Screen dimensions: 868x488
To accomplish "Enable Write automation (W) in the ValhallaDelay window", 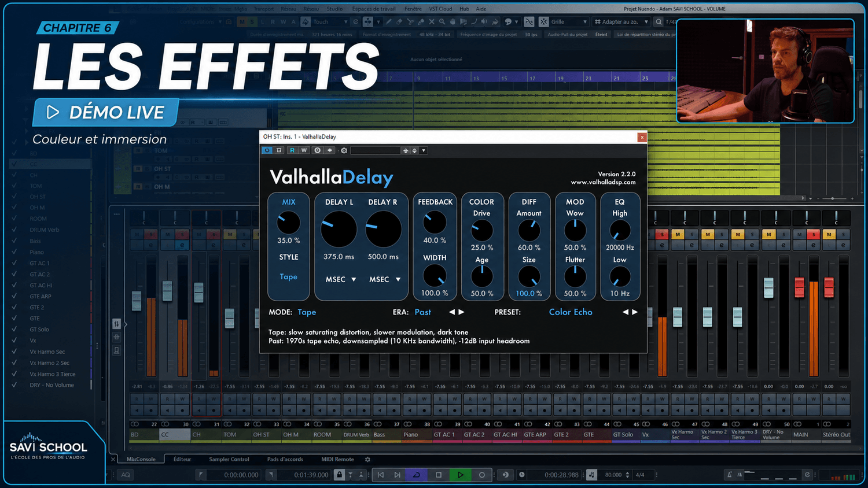I will click(304, 150).
